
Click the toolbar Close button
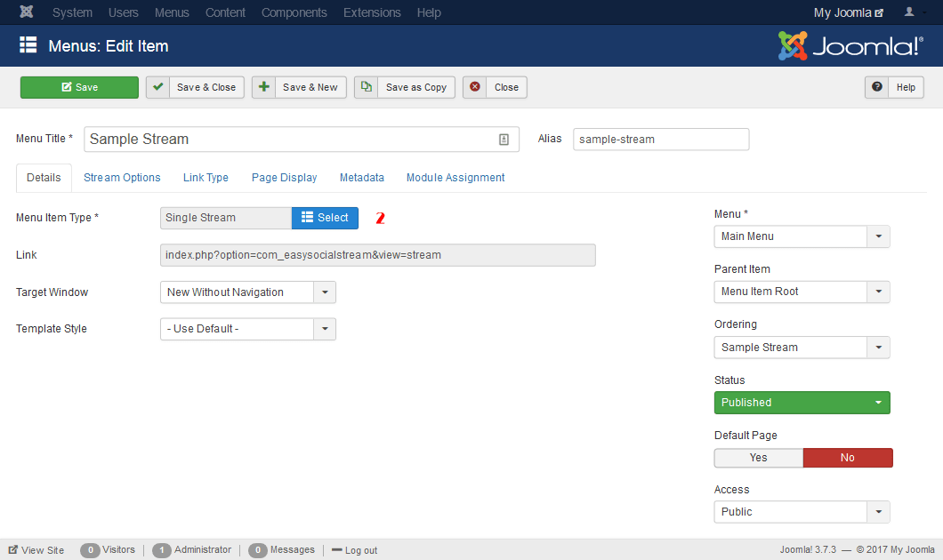(x=495, y=87)
